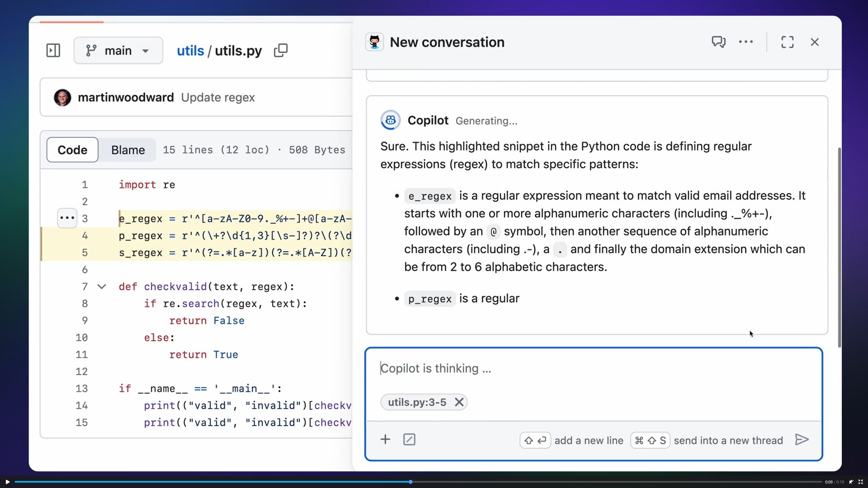Send the Copilot chat message
Screen dimensions: 868x488
[x=802, y=440]
